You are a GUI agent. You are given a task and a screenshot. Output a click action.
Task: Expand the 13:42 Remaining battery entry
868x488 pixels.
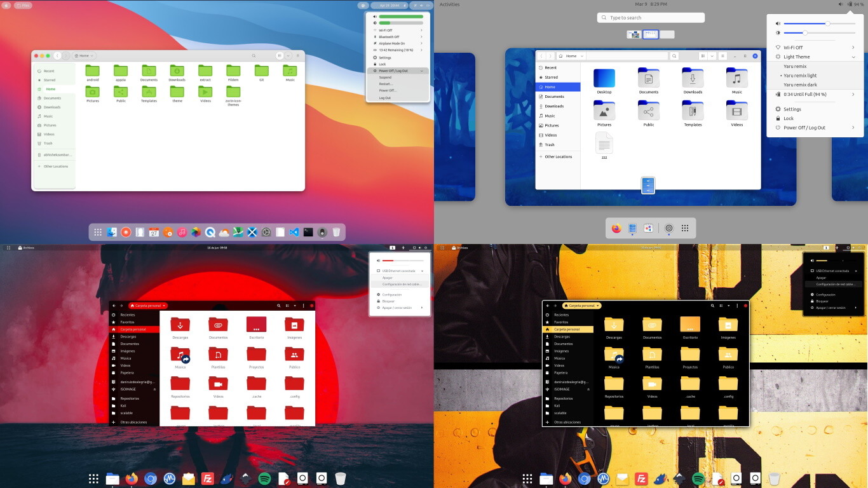[398, 50]
